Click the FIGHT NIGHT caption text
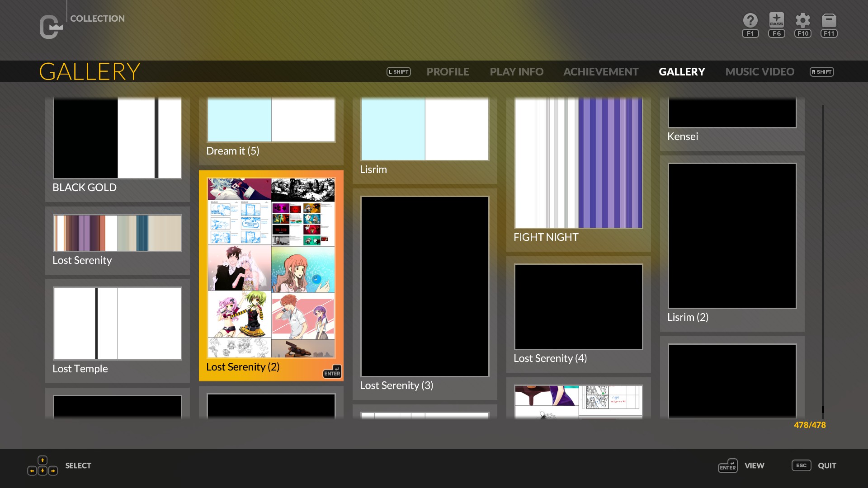The width and height of the screenshot is (868, 488). [546, 237]
